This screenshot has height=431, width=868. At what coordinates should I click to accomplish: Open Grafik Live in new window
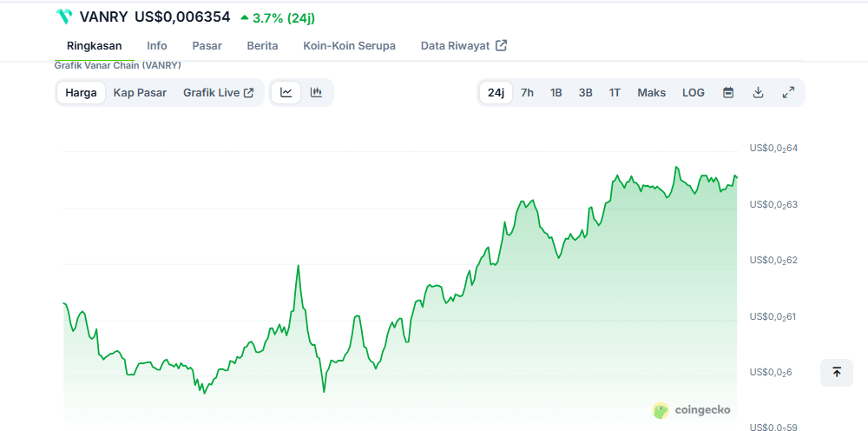(x=219, y=92)
